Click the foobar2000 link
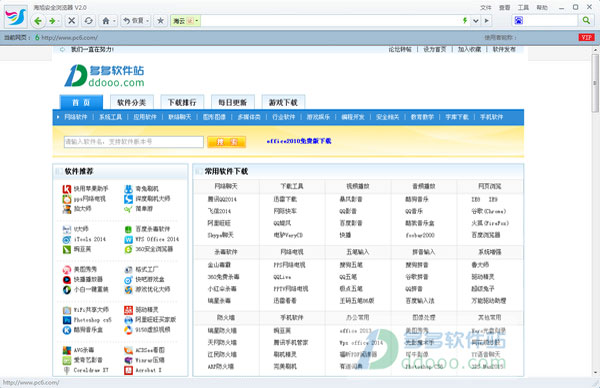This screenshot has width=600, height=388. pos(420,235)
